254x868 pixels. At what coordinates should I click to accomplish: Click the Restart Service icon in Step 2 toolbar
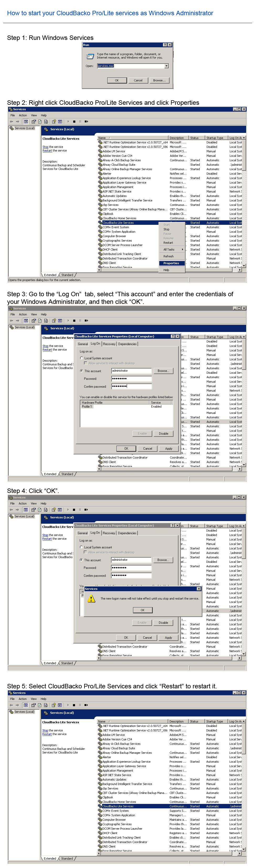pos(86,122)
